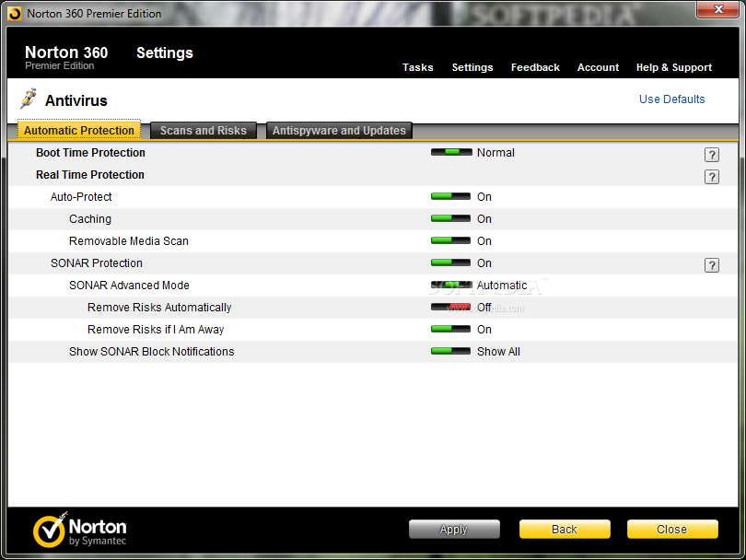Image resolution: width=746 pixels, height=560 pixels.
Task: Adjust the Boot Time Protection level slider
Action: pos(451,152)
